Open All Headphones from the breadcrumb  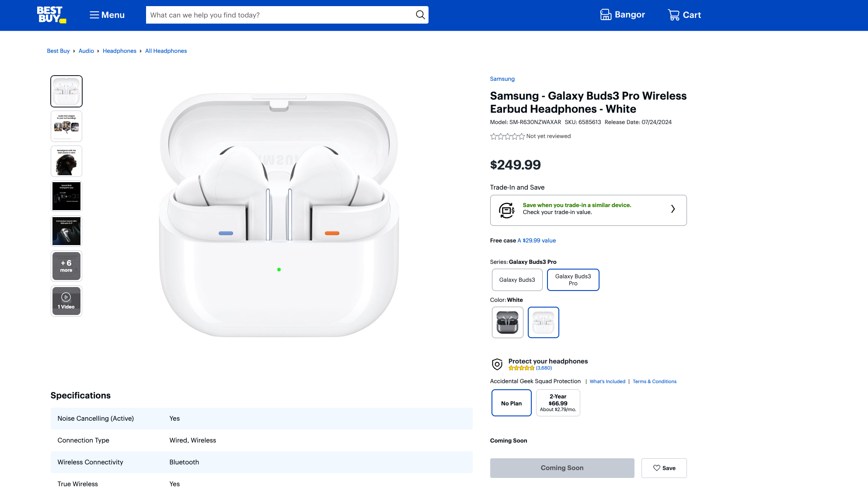tap(166, 51)
